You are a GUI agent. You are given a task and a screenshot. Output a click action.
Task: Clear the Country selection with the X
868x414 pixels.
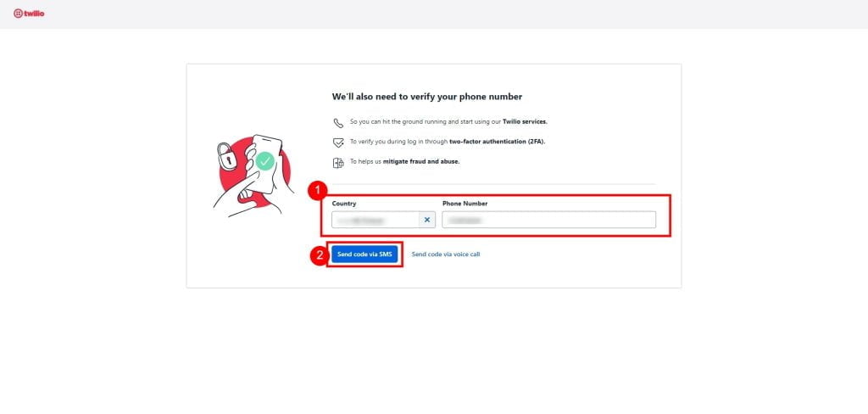click(427, 220)
